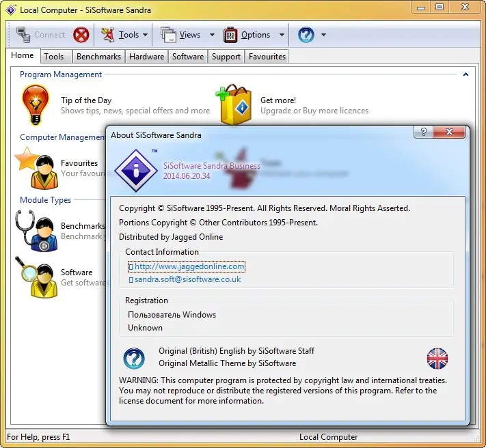486x448 pixels.
Task: Click the Favourites module label
Action: (79, 163)
